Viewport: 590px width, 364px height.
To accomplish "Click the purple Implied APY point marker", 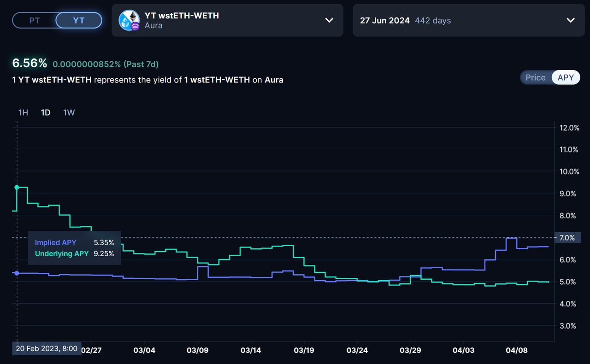I will [x=17, y=273].
